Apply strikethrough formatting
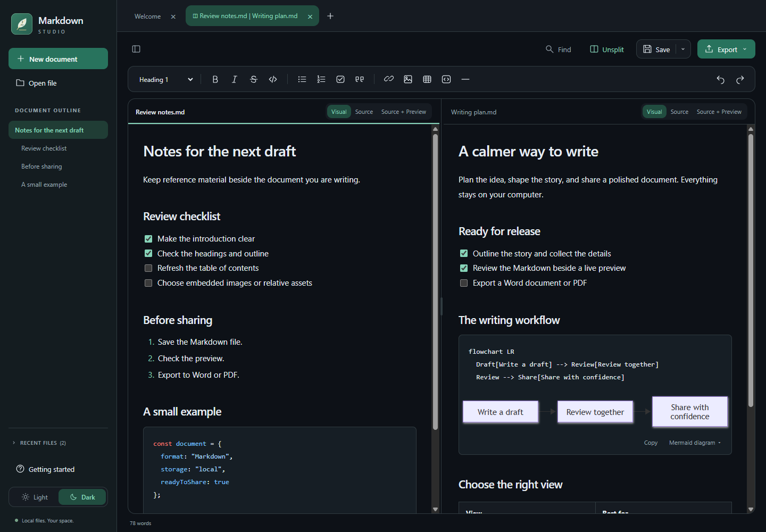This screenshot has width=766, height=532. pyautogui.click(x=254, y=79)
